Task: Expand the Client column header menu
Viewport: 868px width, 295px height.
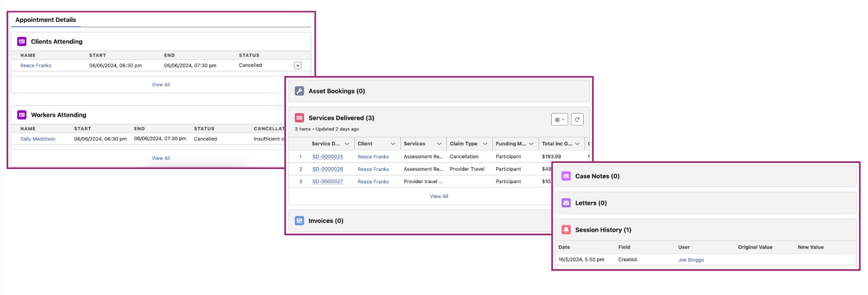Action: click(x=393, y=144)
